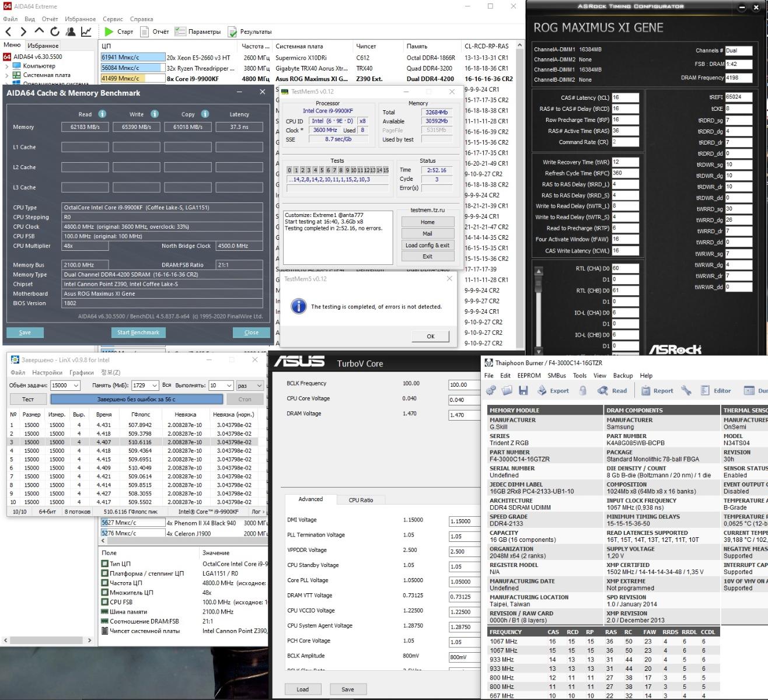Screen dimensions: 768x700
Task: Expand the Компьютер tree node
Action: click(x=7, y=66)
